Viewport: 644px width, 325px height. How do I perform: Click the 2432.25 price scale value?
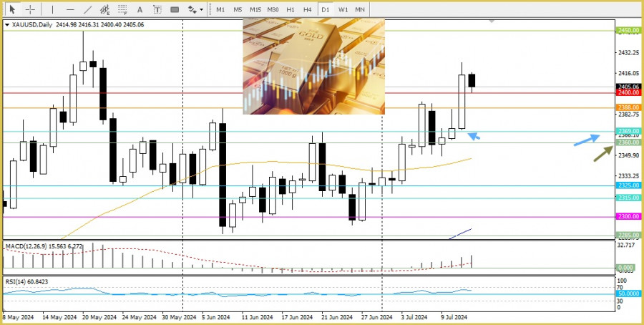click(x=628, y=52)
